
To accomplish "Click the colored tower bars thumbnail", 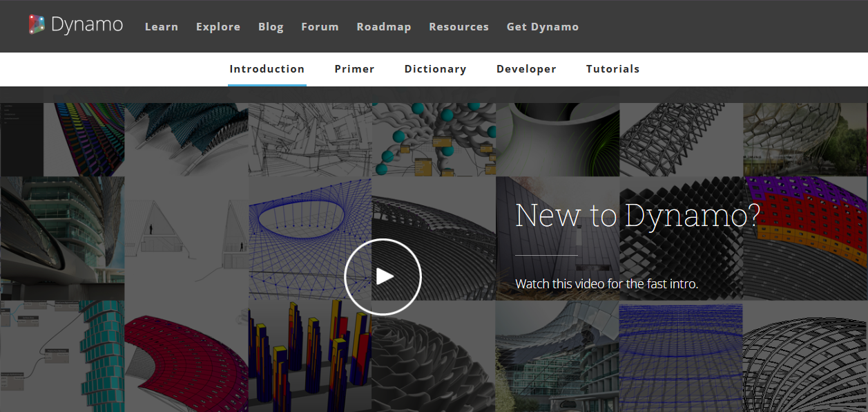I will click(310, 356).
